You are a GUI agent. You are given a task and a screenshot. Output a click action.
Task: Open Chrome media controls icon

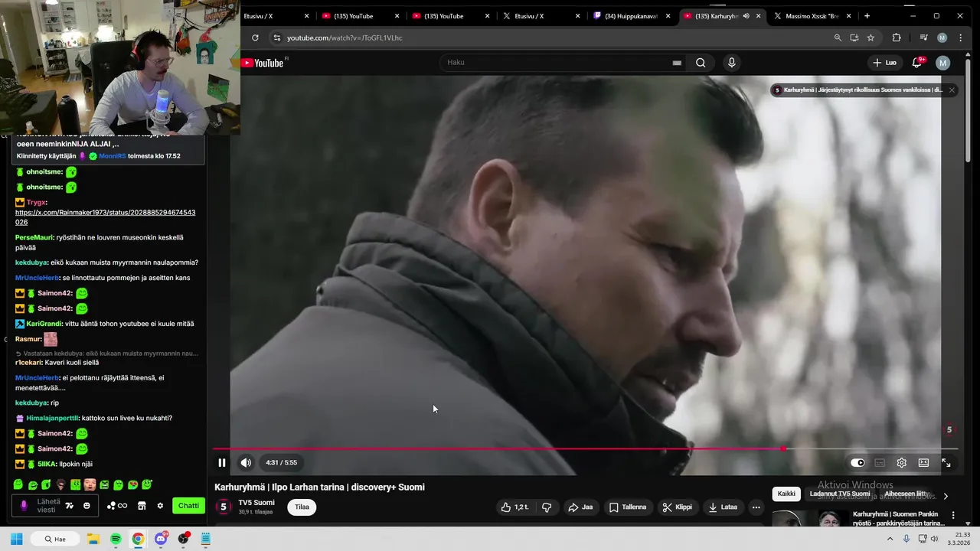(x=924, y=37)
